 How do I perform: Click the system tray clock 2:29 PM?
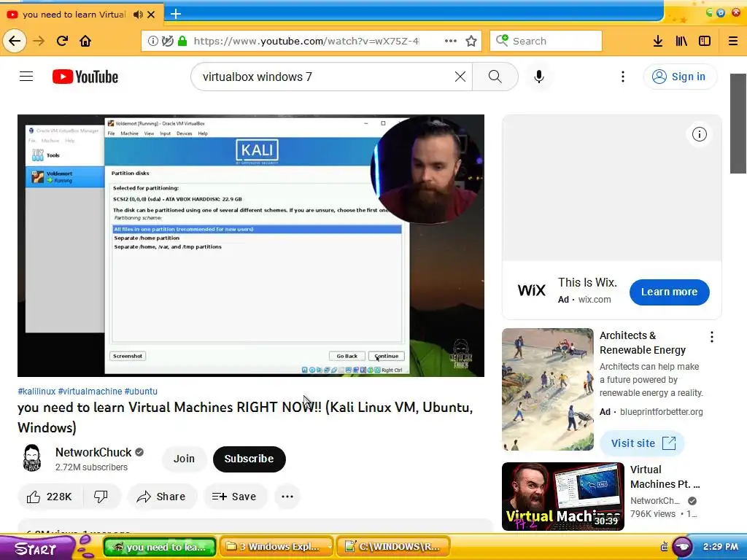[720, 547]
